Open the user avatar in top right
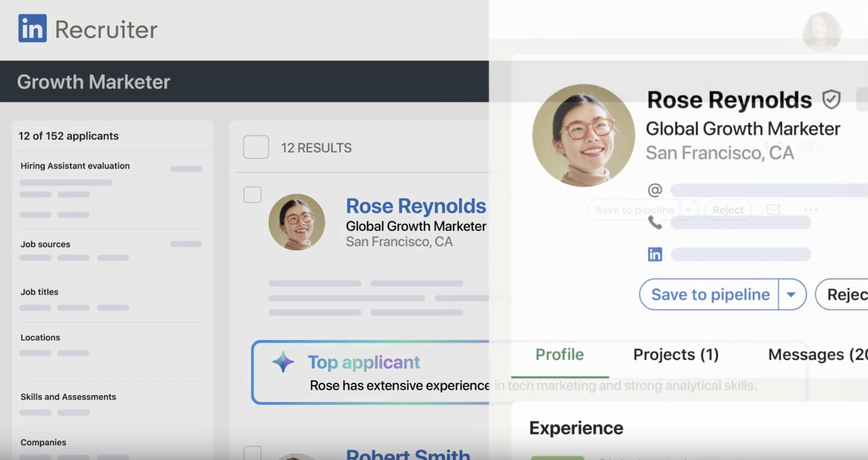The width and height of the screenshot is (868, 460). pos(822,31)
